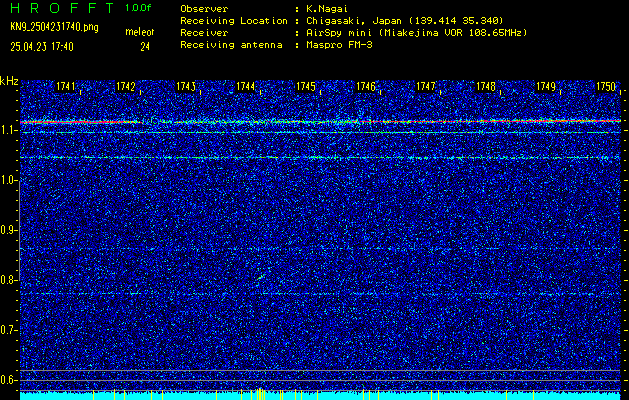Viewport: 629px width, 400px height.
Task: Click the HROFFT program title
Action: (62, 8)
